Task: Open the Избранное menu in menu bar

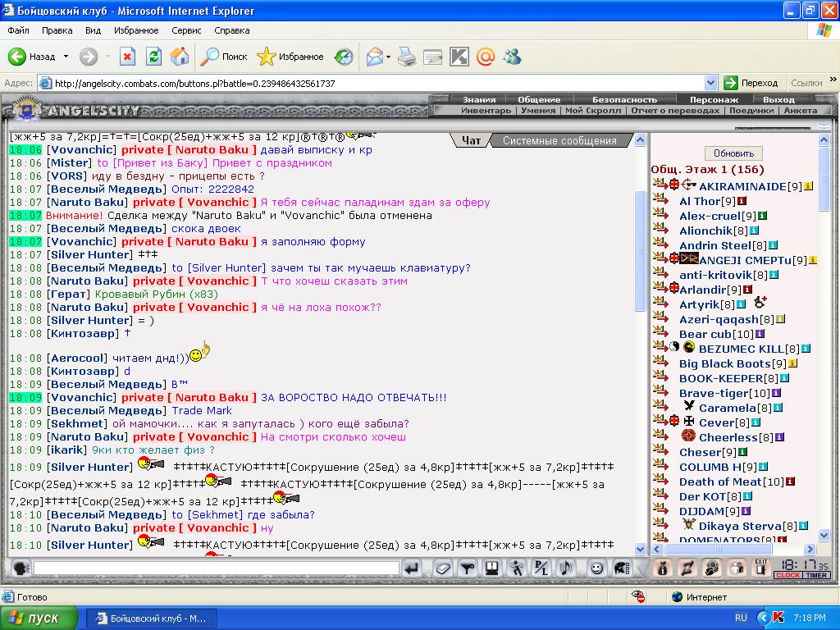Action: click(136, 30)
